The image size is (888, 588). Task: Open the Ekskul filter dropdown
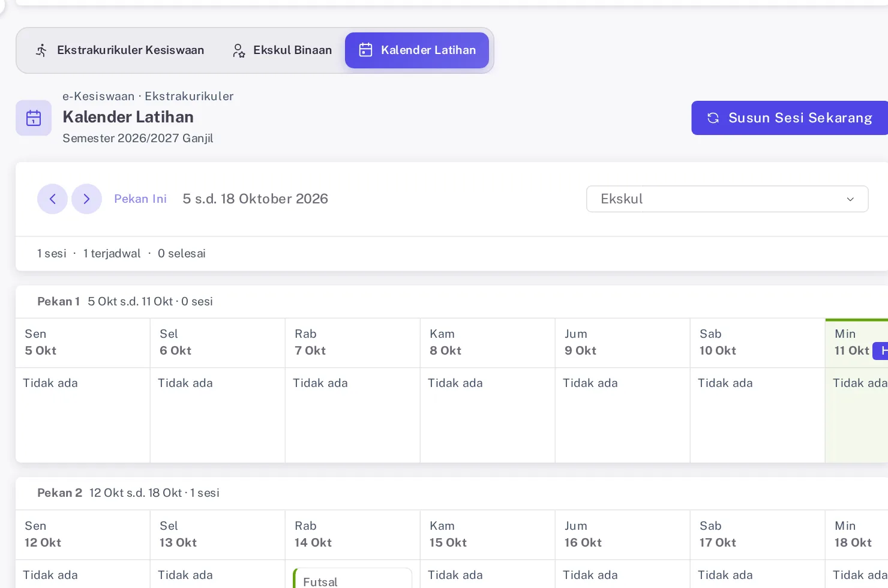[727, 199]
